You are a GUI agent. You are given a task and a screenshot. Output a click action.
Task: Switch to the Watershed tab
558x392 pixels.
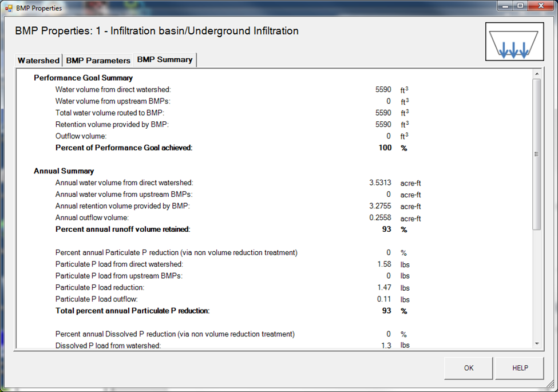[x=38, y=60]
